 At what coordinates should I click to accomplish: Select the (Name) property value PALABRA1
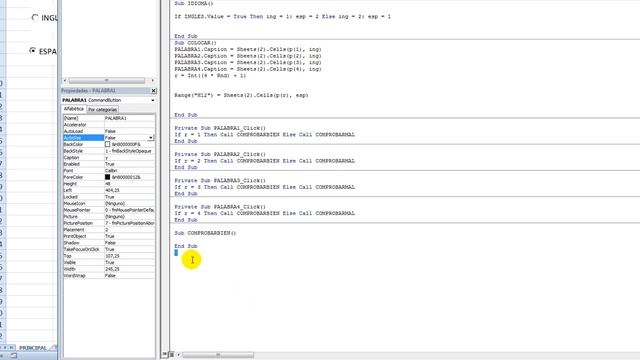(x=130, y=118)
